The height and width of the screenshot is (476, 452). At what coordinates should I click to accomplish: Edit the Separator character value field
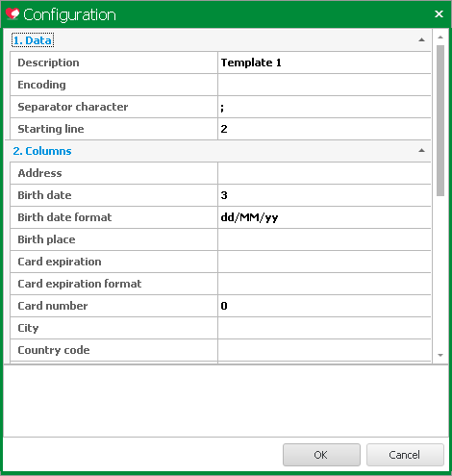pyautogui.click(x=324, y=107)
